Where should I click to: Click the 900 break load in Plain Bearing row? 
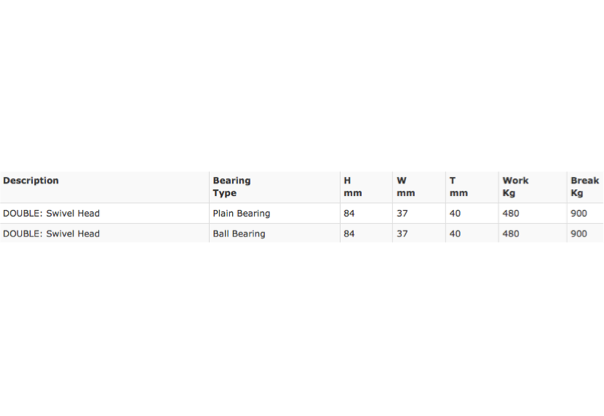tap(579, 213)
